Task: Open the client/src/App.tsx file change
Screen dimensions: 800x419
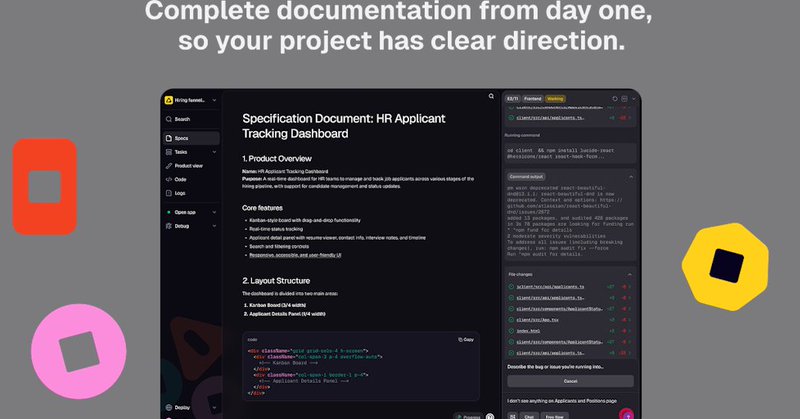Action: (x=537, y=320)
